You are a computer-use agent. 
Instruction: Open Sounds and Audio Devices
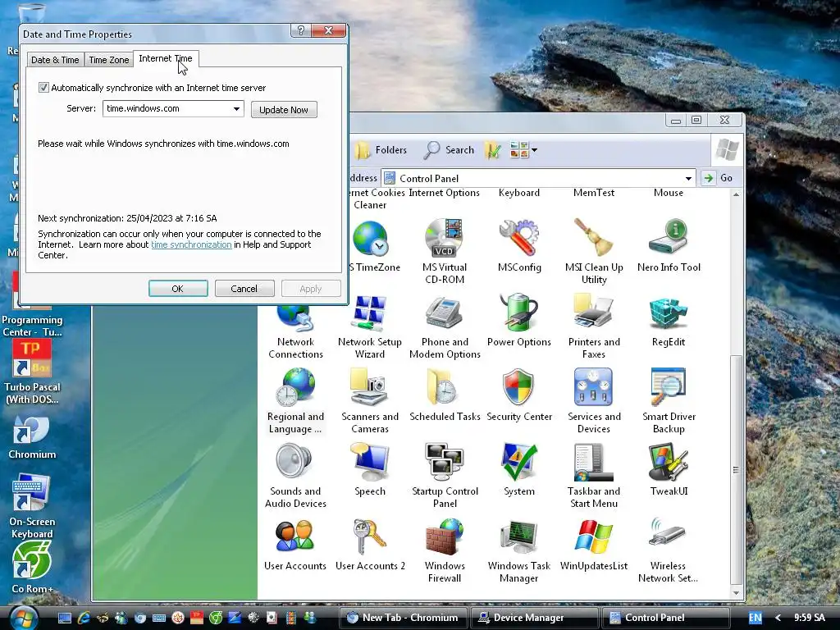pos(295,475)
